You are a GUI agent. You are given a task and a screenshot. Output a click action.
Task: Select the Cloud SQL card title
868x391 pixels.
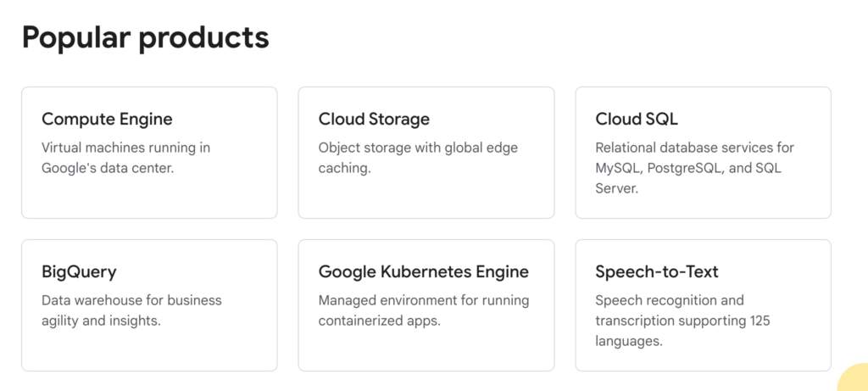637,119
